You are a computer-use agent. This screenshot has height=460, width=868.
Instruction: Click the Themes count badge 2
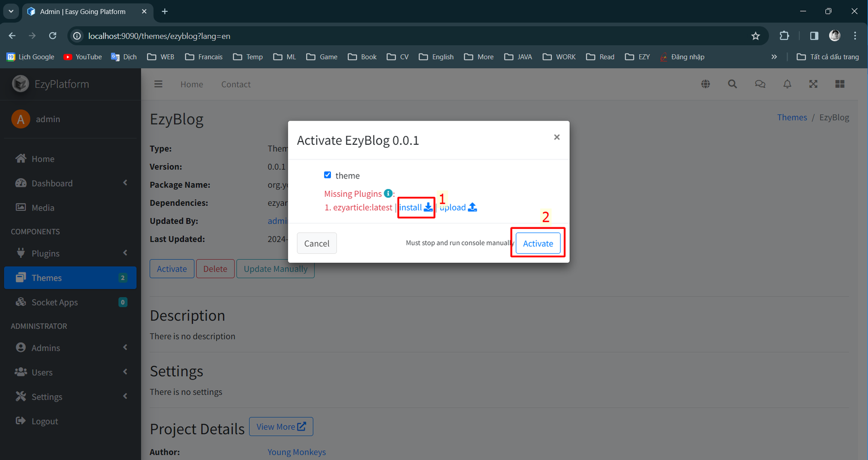point(123,278)
